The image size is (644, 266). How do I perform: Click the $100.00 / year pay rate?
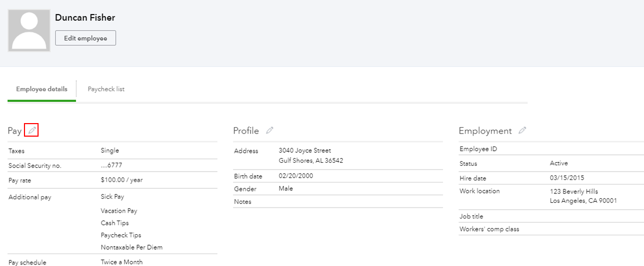[121, 180]
